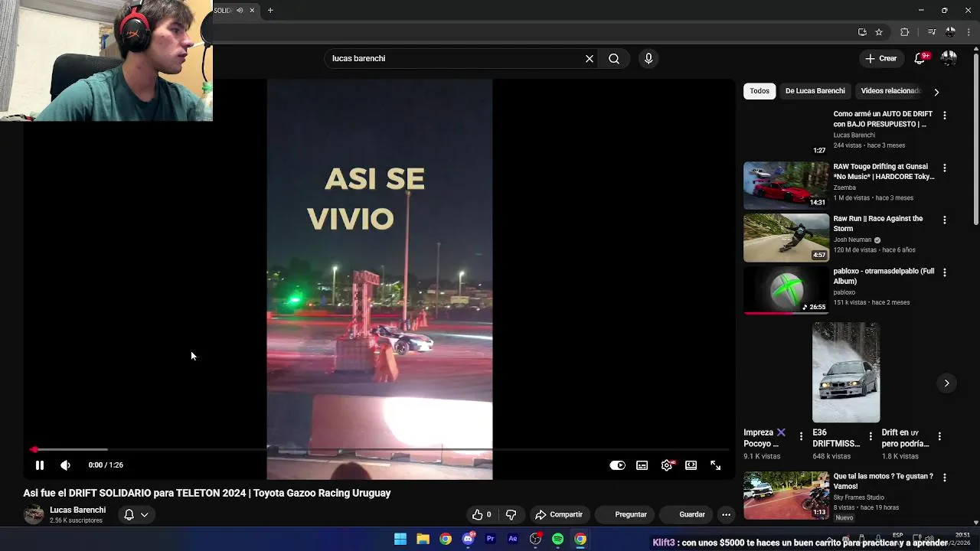Clear the search box text
The height and width of the screenshot is (551, 980).
pyautogui.click(x=590, y=58)
